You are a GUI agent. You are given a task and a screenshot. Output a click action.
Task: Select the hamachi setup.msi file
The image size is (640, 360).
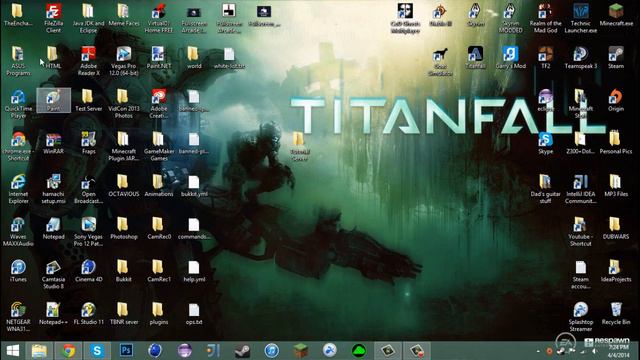(53, 189)
